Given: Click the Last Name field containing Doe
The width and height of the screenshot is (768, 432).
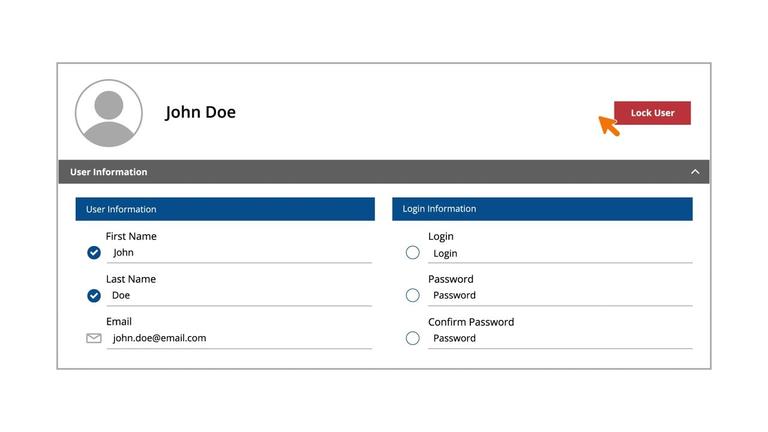Looking at the screenshot, I should point(240,296).
